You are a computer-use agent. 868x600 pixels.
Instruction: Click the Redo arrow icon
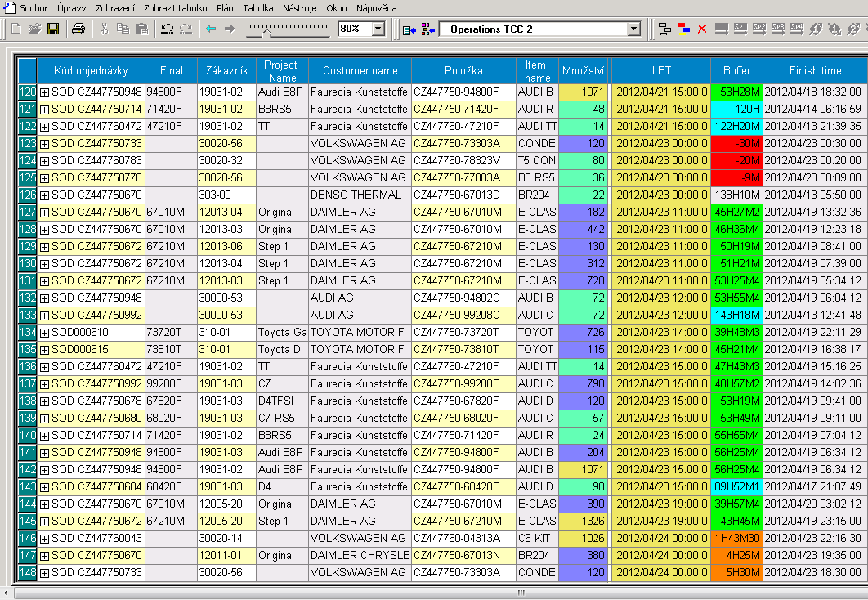coord(186,29)
